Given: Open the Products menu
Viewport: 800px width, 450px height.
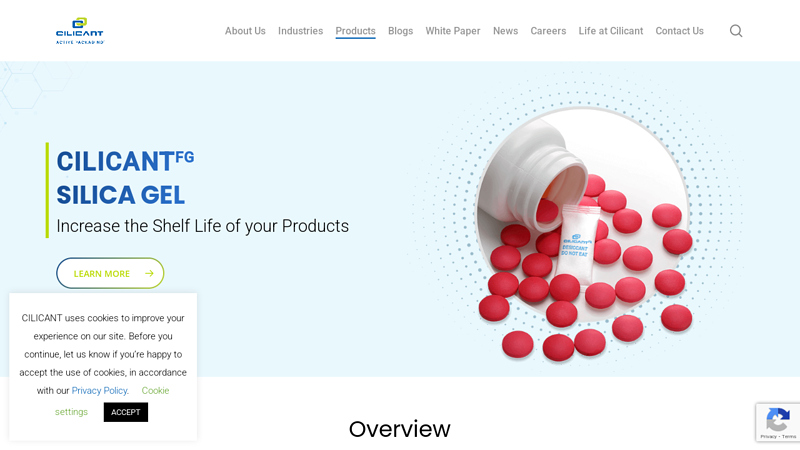Looking at the screenshot, I should pos(356,31).
